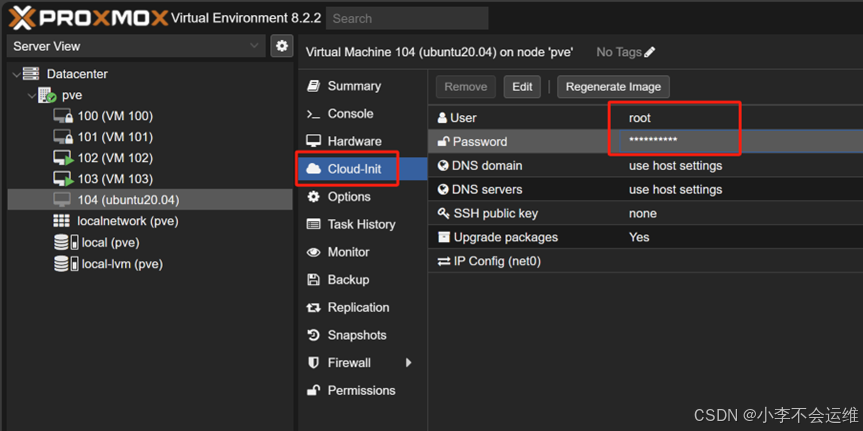This screenshot has width=863, height=431.
Task: Open the Summary tab
Action: point(363,86)
